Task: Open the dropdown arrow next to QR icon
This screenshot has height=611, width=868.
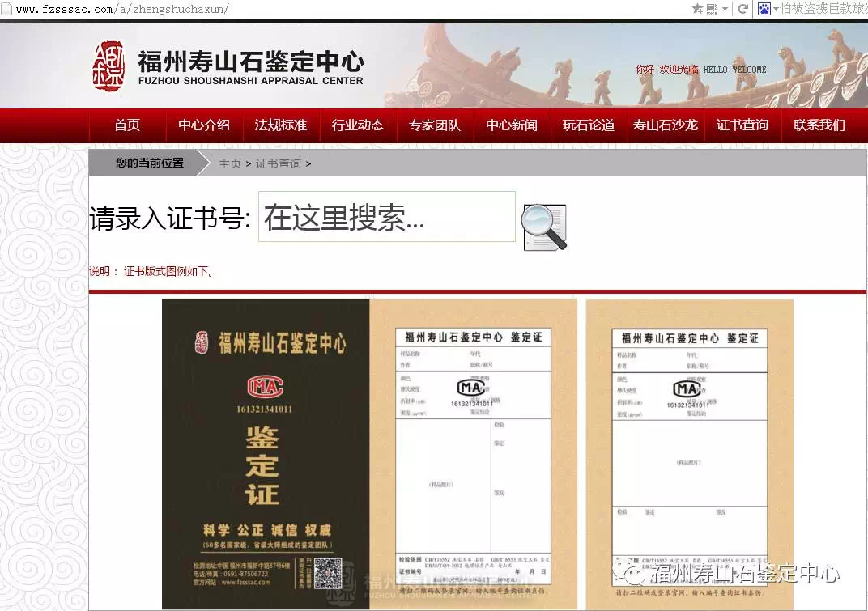Action: click(x=725, y=9)
